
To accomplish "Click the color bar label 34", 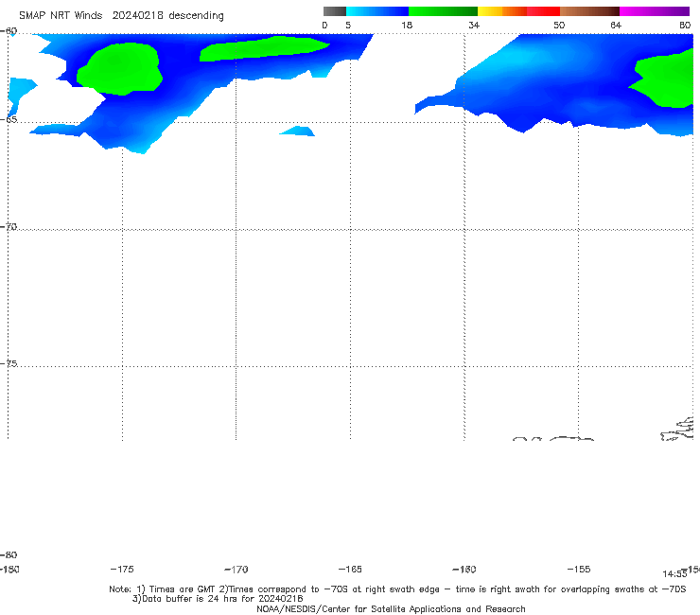I will (x=474, y=25).
